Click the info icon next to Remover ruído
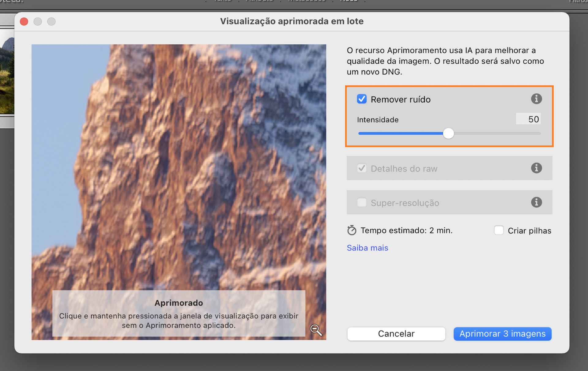 tap(536, 99)
